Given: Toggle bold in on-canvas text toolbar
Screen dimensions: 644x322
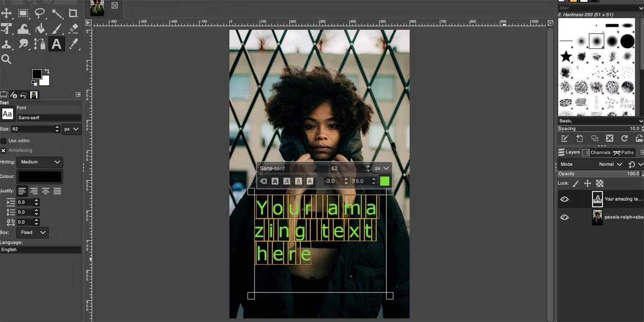Looking at the screenshot, I should 275,181.
